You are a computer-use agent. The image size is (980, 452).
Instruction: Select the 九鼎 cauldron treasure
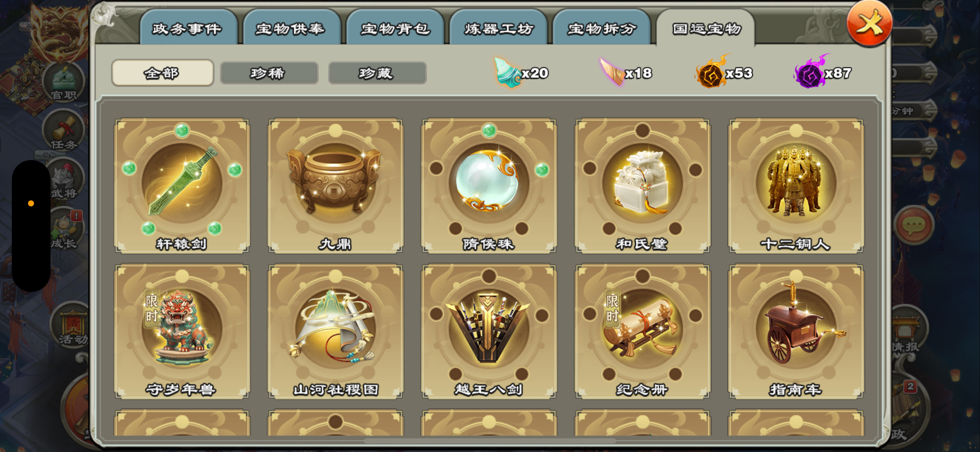click(x=335, y=186)
